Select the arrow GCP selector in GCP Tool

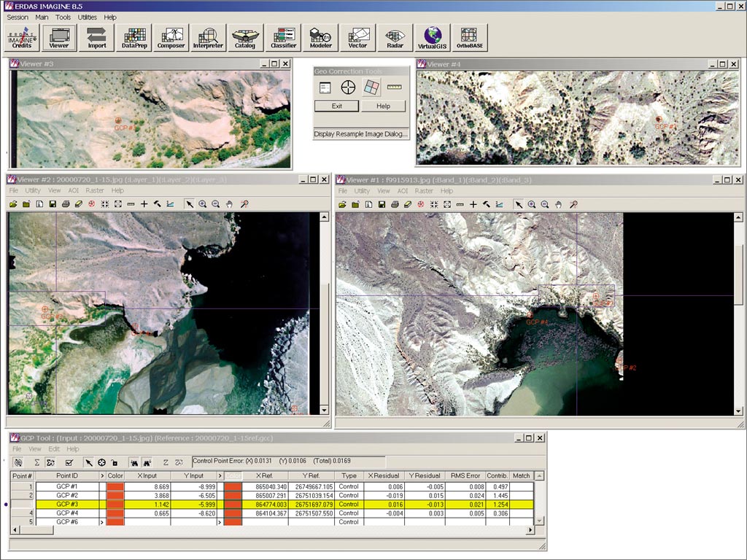point(88,462)
